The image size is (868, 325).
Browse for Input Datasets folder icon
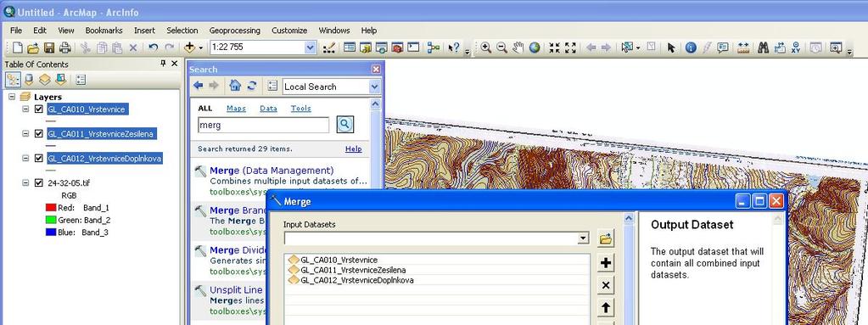click(x=606, y=239)
